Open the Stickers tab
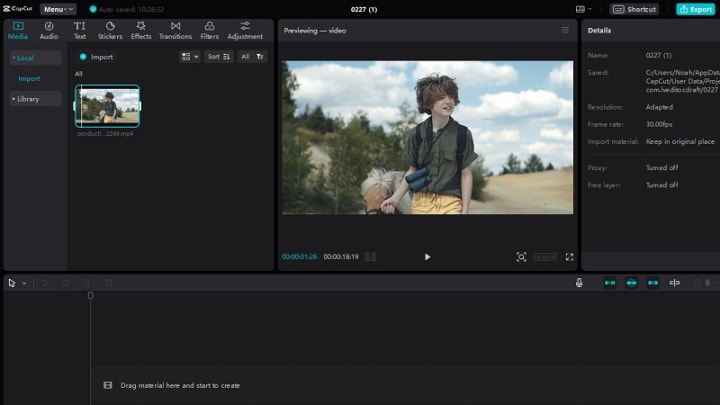The height and width of the screenshot is (405, 720). (110, 30)
